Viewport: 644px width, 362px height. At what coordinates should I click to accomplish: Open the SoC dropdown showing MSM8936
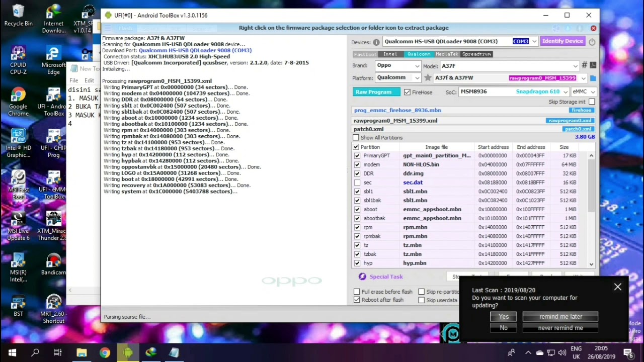(566, 92)
